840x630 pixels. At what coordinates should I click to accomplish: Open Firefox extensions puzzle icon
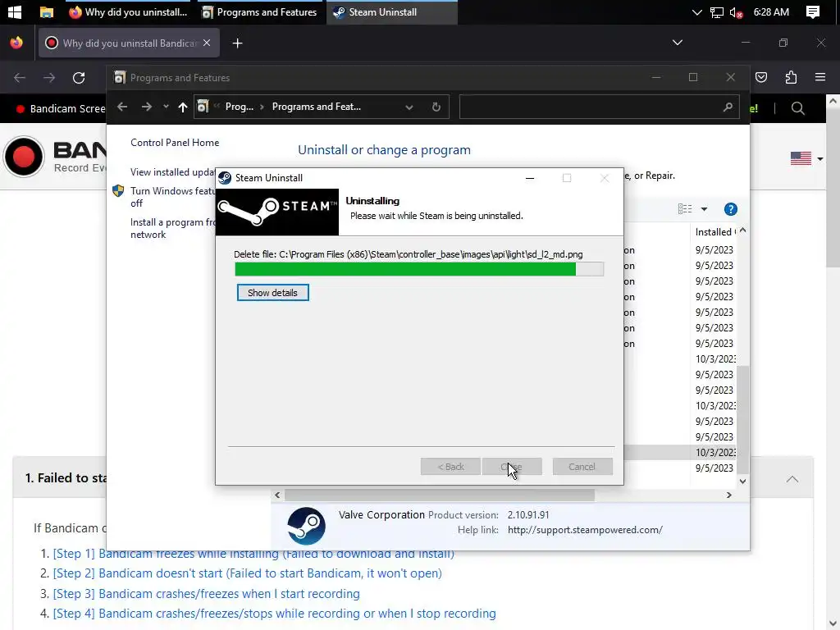[791, 78]
